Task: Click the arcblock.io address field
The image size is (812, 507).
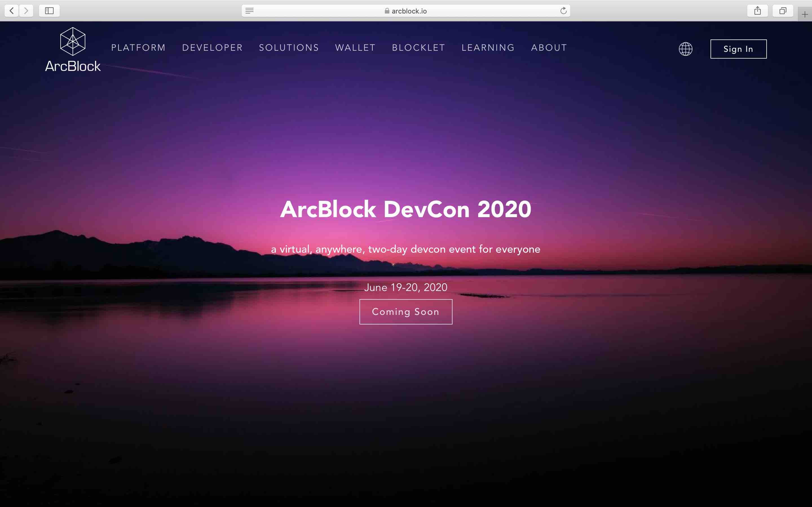Action: pos(406,11)
